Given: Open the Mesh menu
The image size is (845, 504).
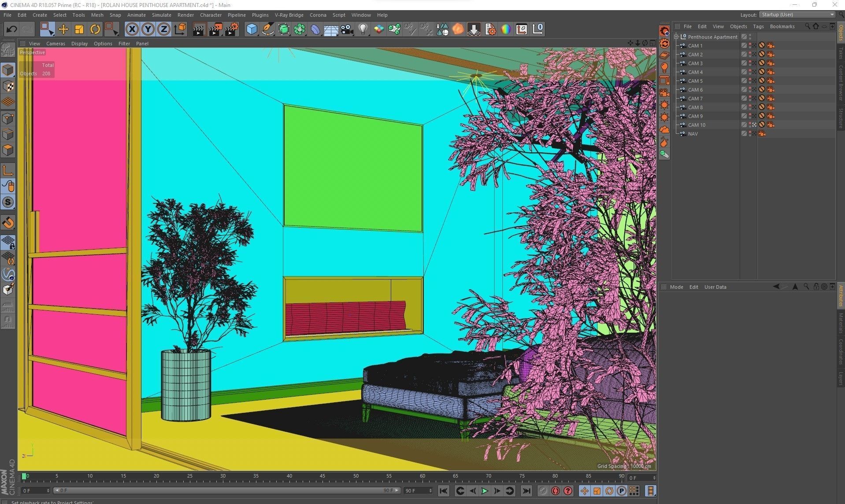Looking at the screenshot, I should click(97, 15).
